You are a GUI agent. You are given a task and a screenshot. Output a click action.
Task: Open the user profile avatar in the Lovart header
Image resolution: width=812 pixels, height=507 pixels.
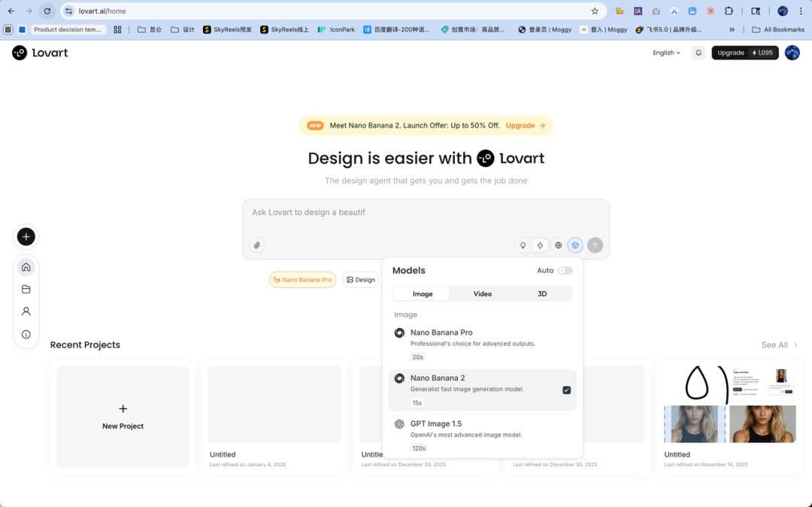[792, 53]
